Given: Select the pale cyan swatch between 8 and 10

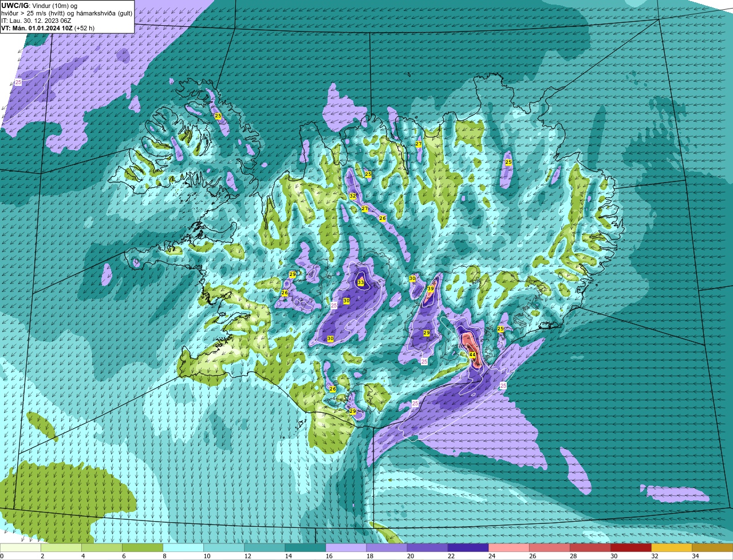Looking at the screenshot, I should [x=183, y=548].
